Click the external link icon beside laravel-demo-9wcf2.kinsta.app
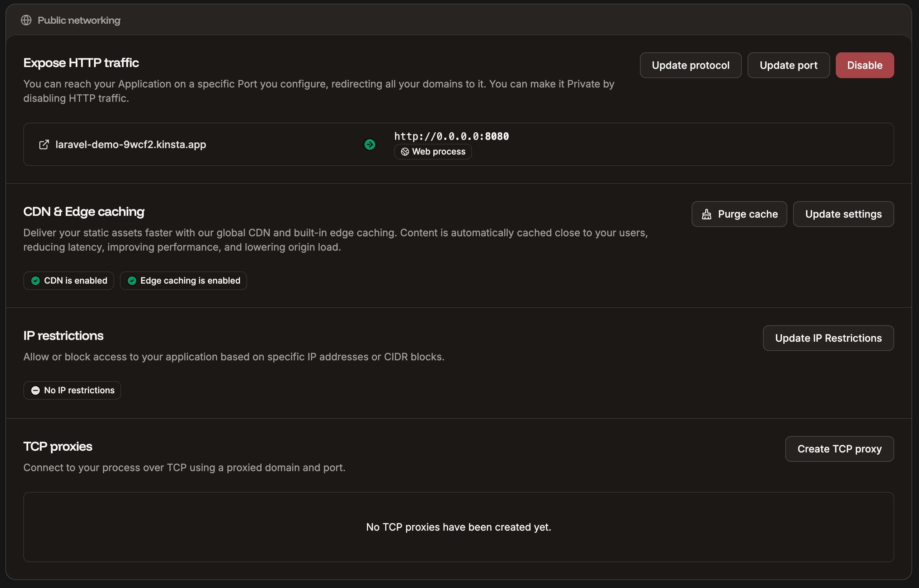The width and height of the screenshot is (919, 588). (44, 144)
